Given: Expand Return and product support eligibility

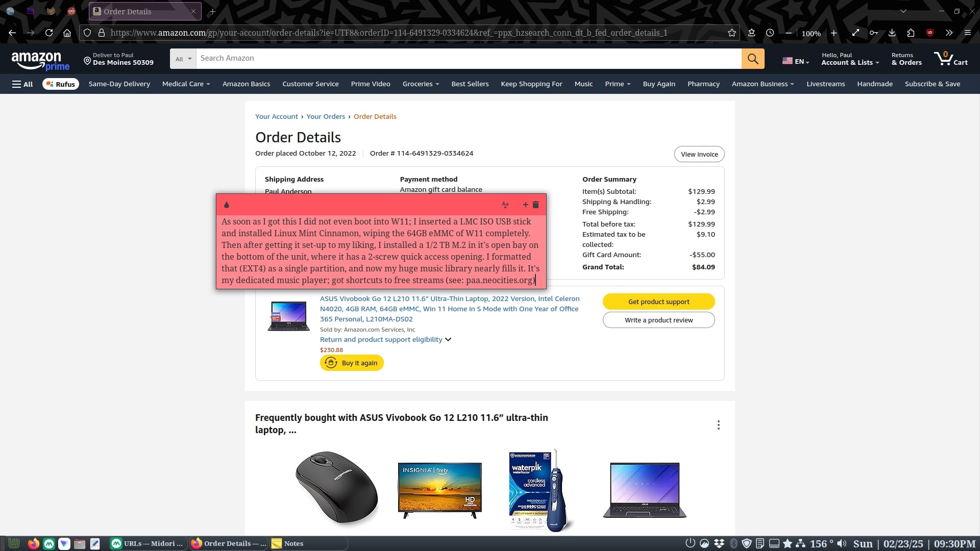Looking at the screenshot, I should tap(385, 339).
